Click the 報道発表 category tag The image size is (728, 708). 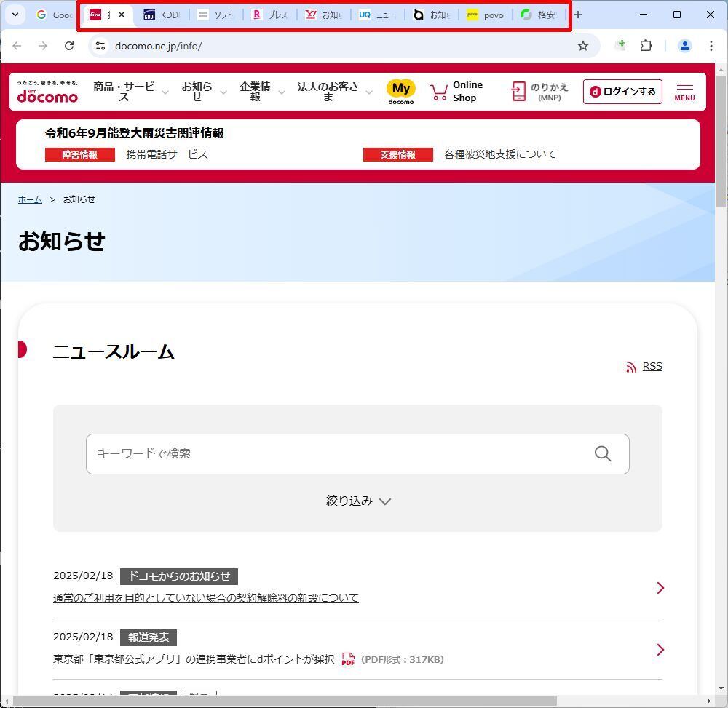[149, 637]
